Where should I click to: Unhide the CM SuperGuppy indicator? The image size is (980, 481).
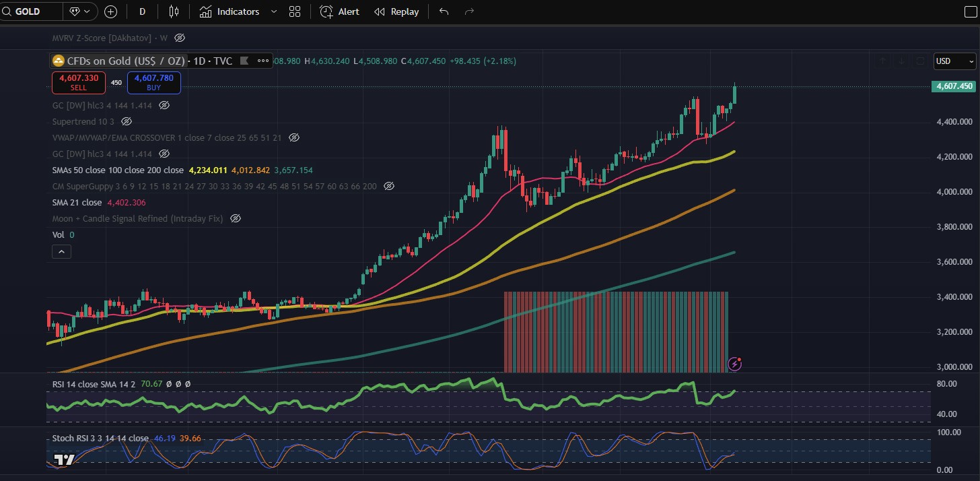(388, 186)
